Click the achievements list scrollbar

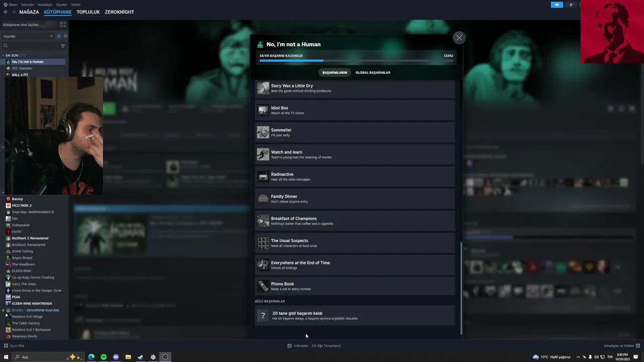pos(461,289)
